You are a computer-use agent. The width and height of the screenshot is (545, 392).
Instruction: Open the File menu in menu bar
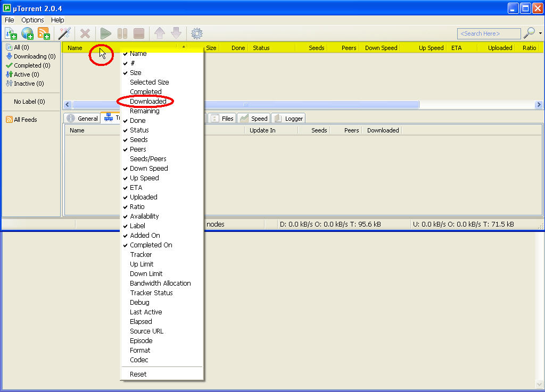click(x=10, y=20)
